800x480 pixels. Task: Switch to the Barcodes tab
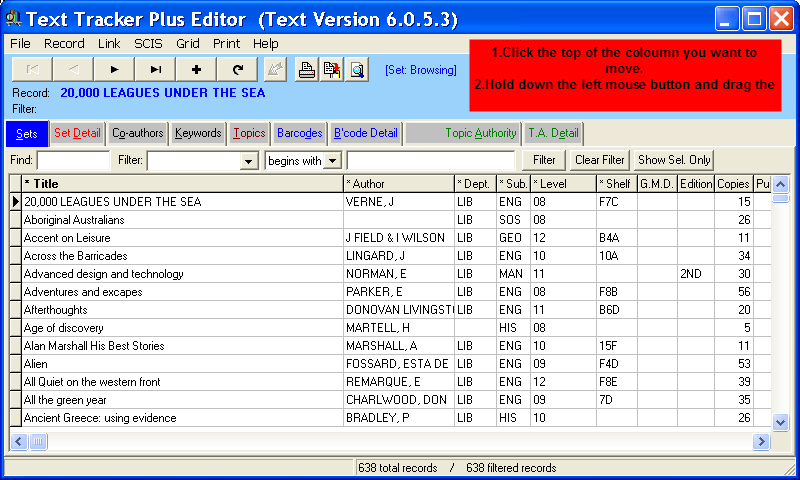tap(299, 133)
